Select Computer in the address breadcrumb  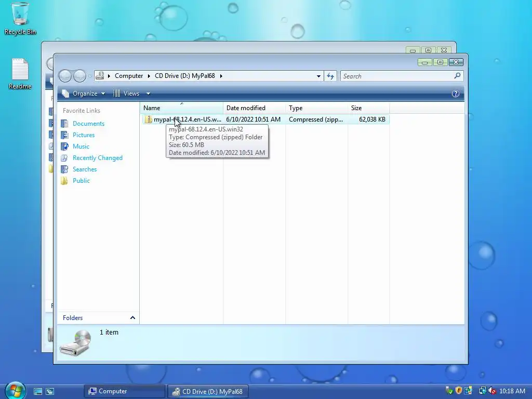(129, 76)
